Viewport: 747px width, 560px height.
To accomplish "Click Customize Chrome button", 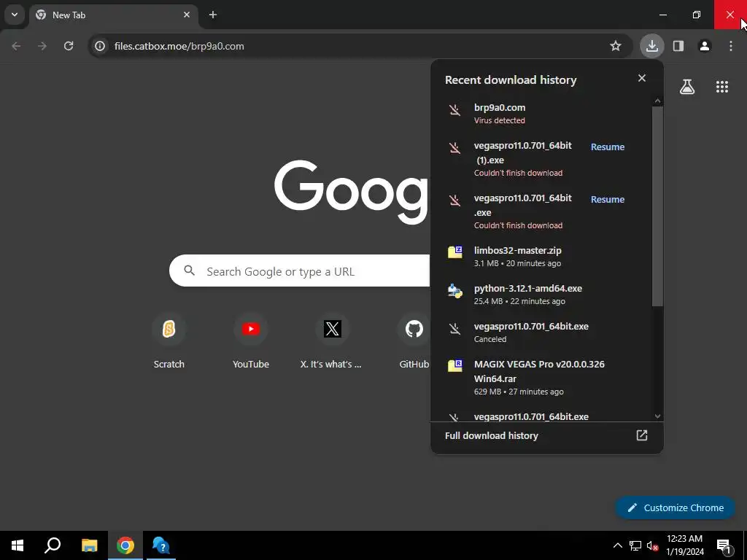I will [675, 507].
